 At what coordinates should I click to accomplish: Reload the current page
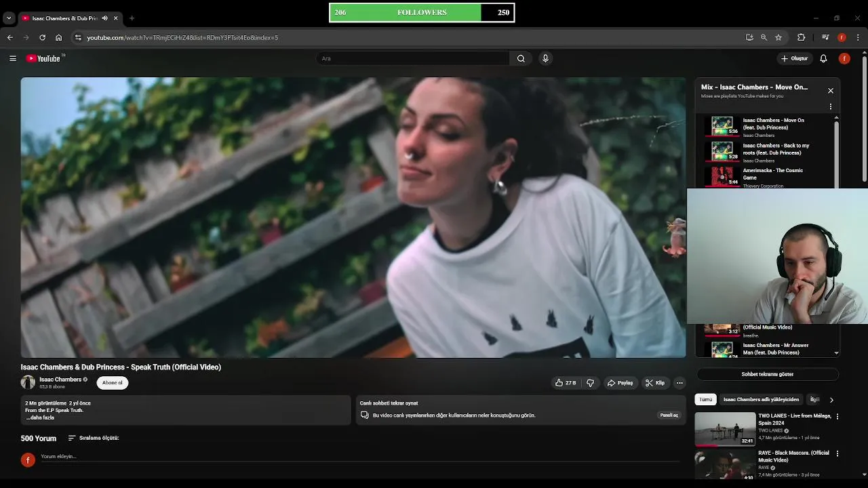[43, 37]
